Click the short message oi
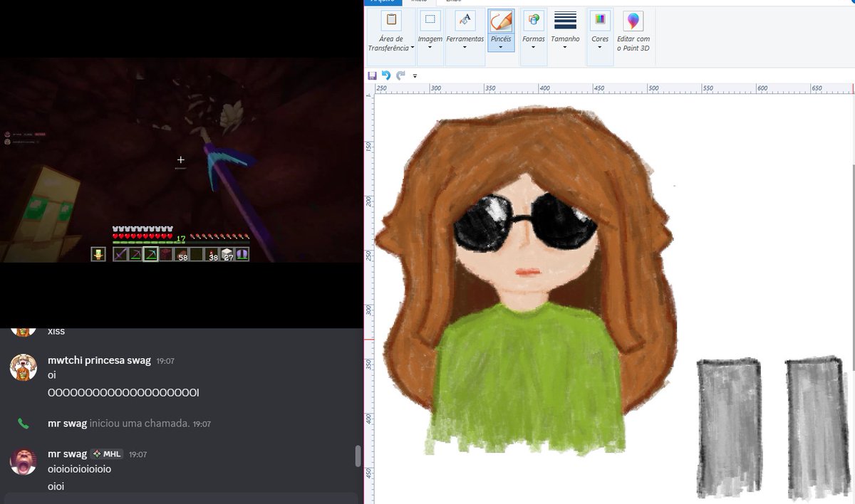Image resolution: width=855 pixels, height=504 pixels. tap(51, 375)
